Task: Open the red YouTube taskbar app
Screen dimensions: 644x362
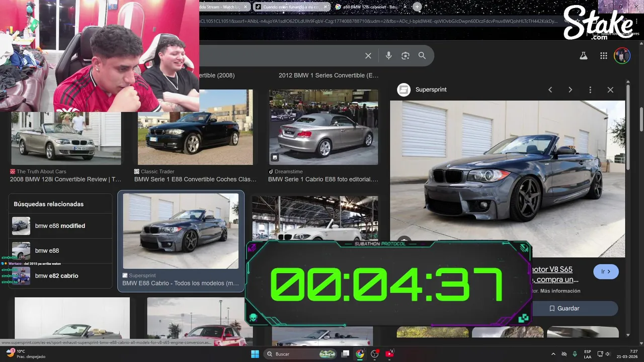Action: pyautogui.click(x=389, y=354)
